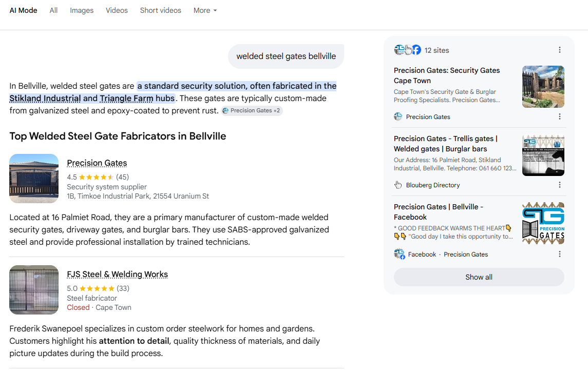Open the Triangle Farm link
This screenshot has height=373, width=588.
click(126, 99)
